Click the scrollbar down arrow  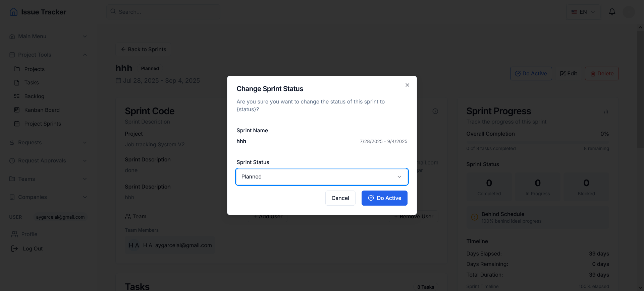click(640, 288)
